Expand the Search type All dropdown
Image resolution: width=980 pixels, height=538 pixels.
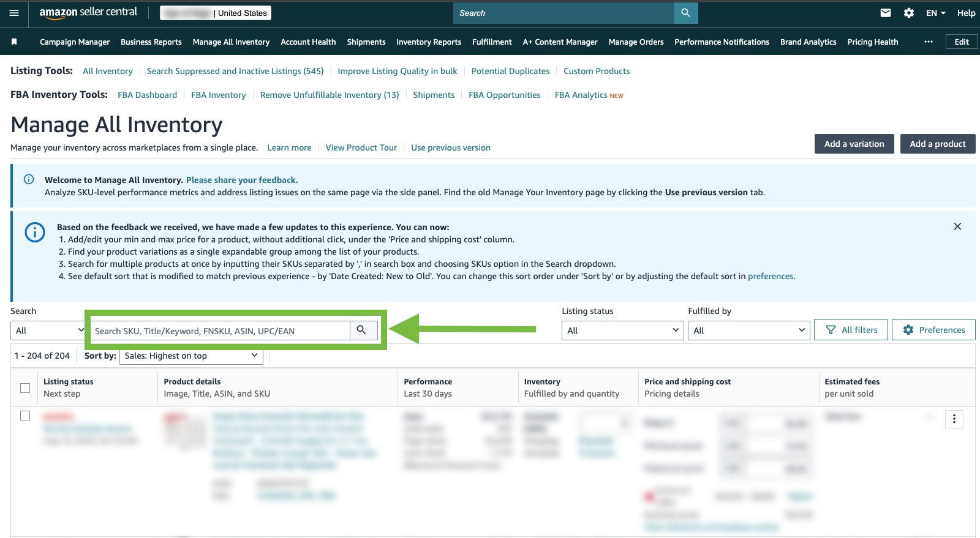[x=48, y=331]
